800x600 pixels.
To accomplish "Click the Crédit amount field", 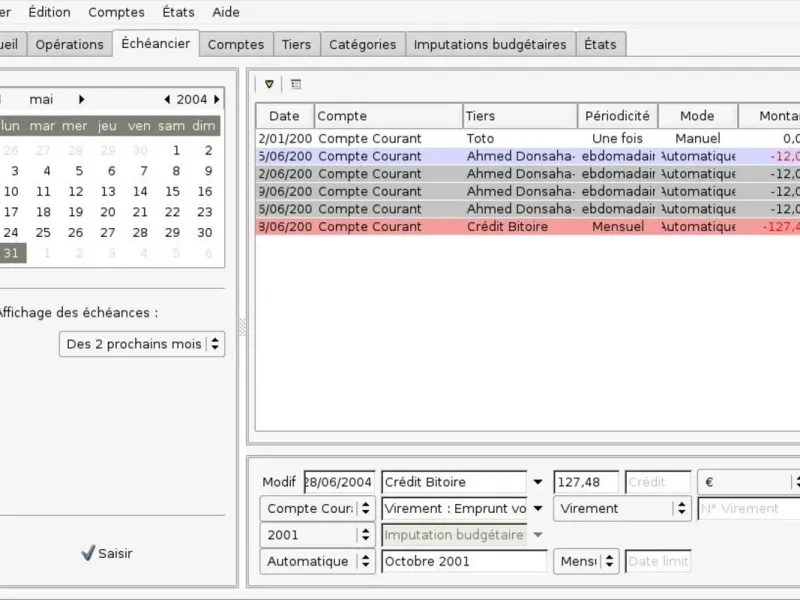I will (658, 482).
